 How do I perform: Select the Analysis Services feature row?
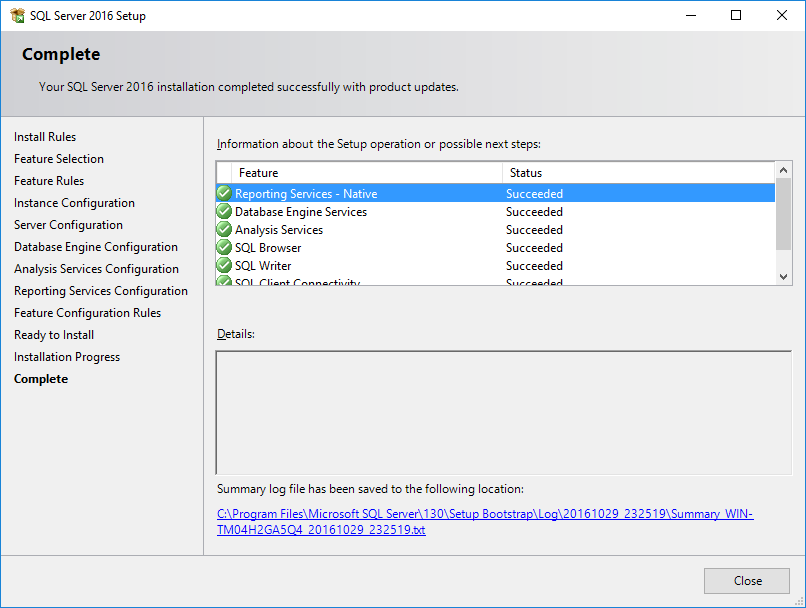tap(496, 230)
